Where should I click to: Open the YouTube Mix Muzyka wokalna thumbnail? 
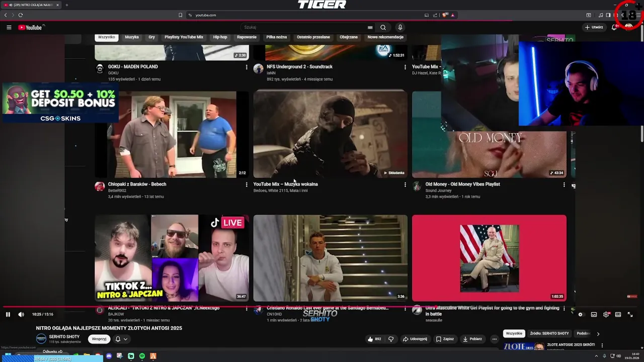pos(330,134)
